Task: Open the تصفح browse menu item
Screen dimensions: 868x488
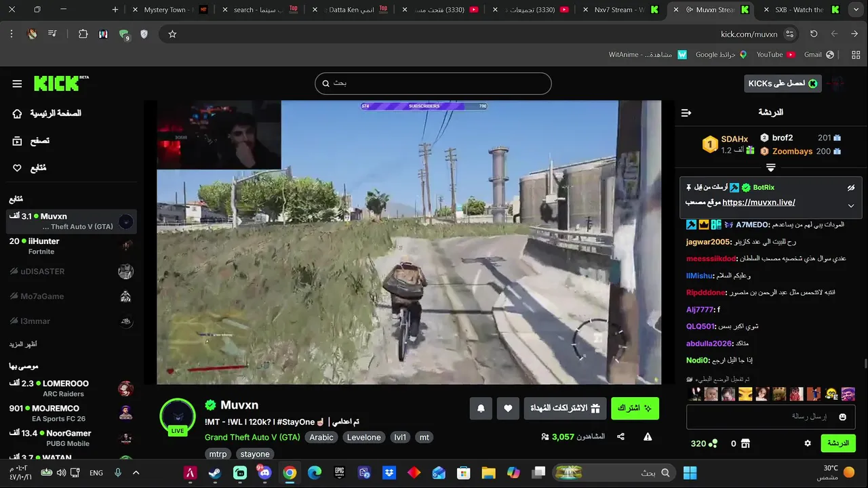Action: coord(33,140)
